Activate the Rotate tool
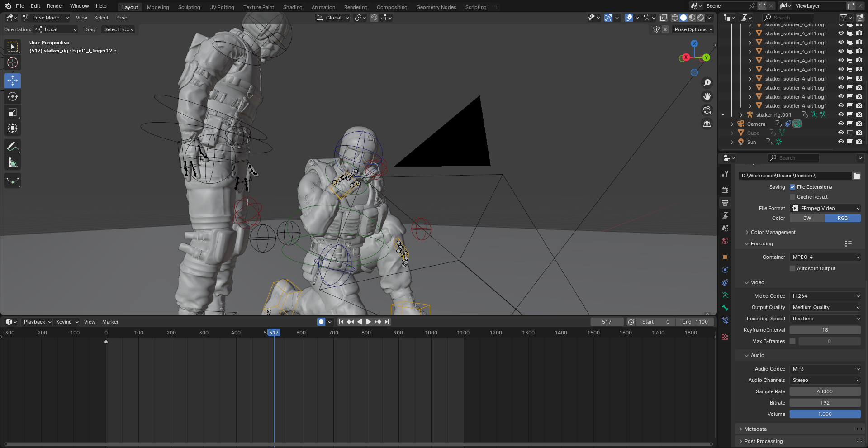Image resolution: width=868 pixels, height=448 pixels. click(13, 96)
